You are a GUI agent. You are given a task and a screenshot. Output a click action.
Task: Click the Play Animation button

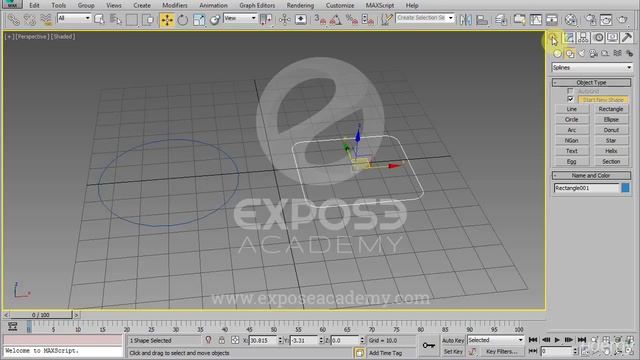coord(557,340)
